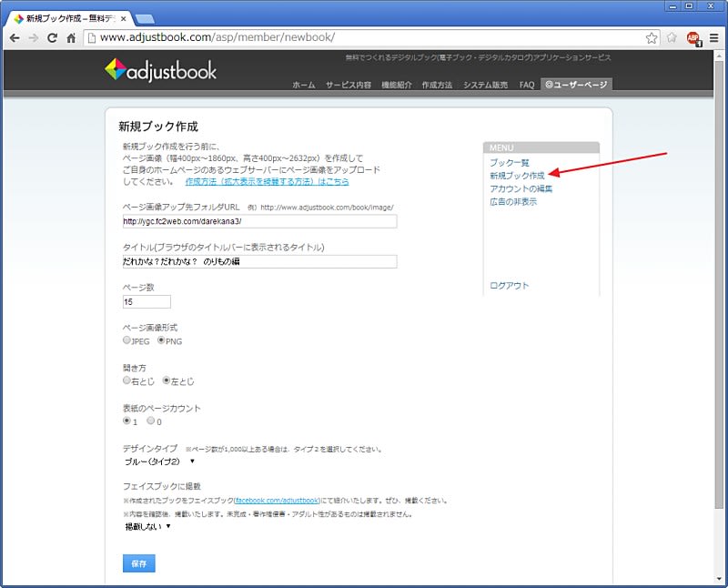Click the browser forward arrow button
Viewport: 728px width, 588px height.
[x=34, y=38]
